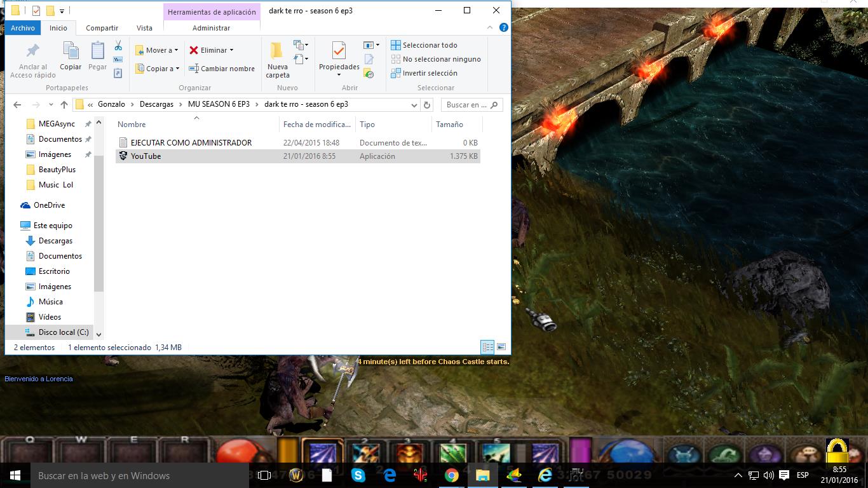Open the Vista ribbon tab

point(144,28)
